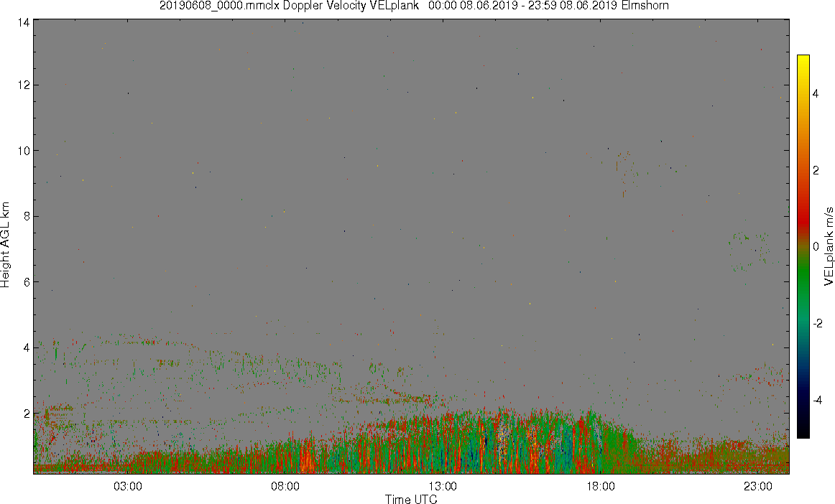Click the 'VELplank m/s' colorbar label
Viewport: 835px width, 504px height.
pos(829,246)
